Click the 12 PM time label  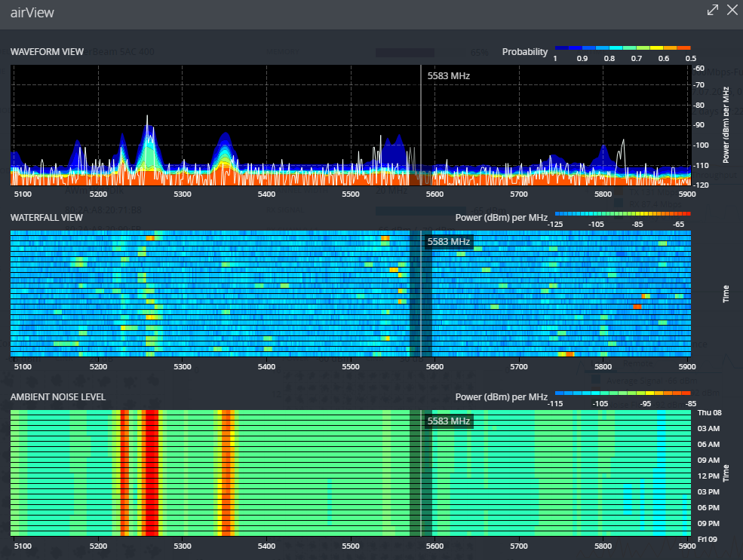(709, 476)
